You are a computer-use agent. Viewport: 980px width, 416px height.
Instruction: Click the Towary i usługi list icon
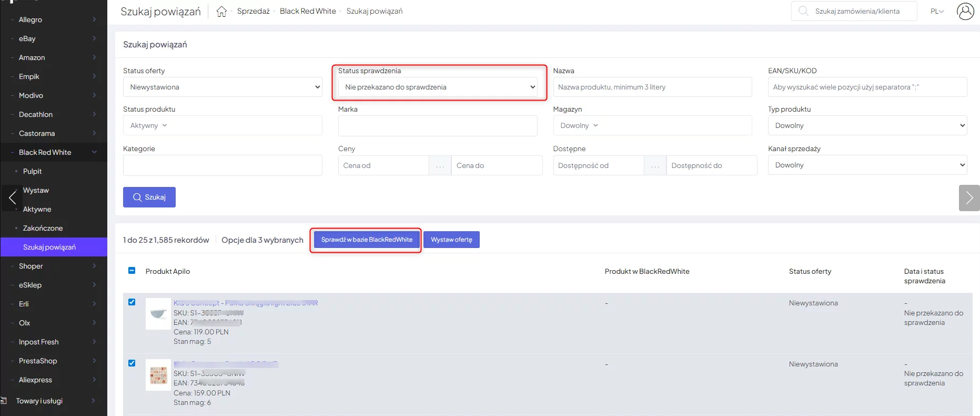pyautogui.click(x=4, y=401)
